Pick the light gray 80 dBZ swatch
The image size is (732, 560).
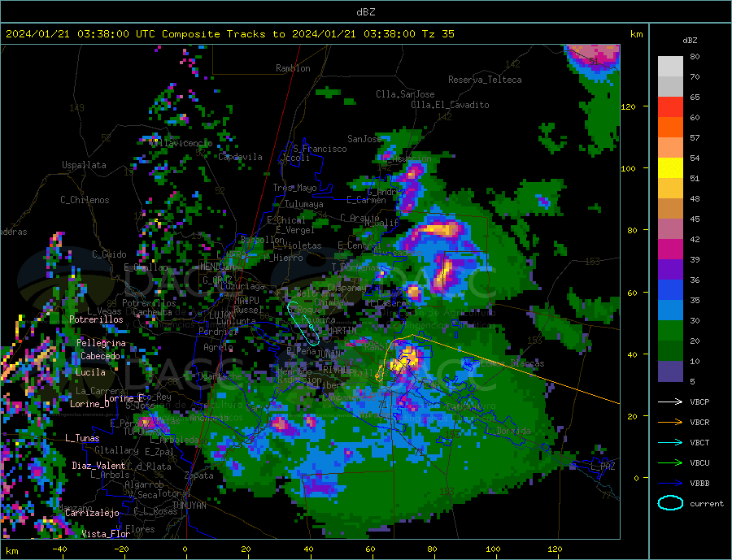[x=670, y=67]
